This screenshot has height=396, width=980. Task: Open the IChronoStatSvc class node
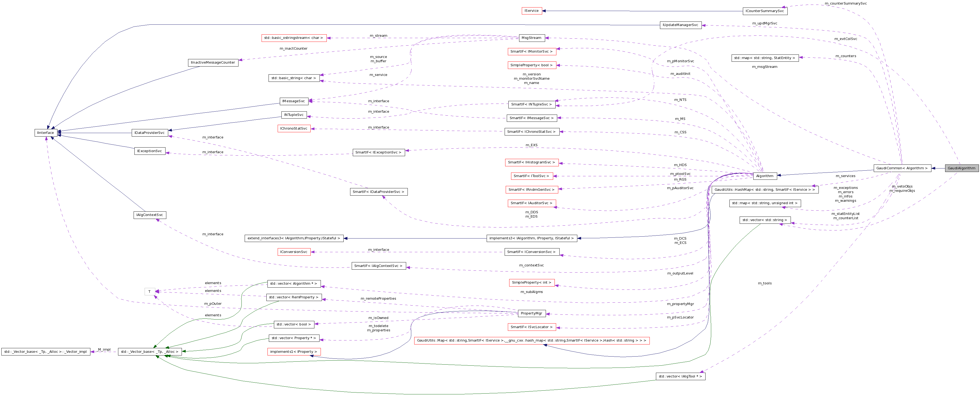[294, 128]
